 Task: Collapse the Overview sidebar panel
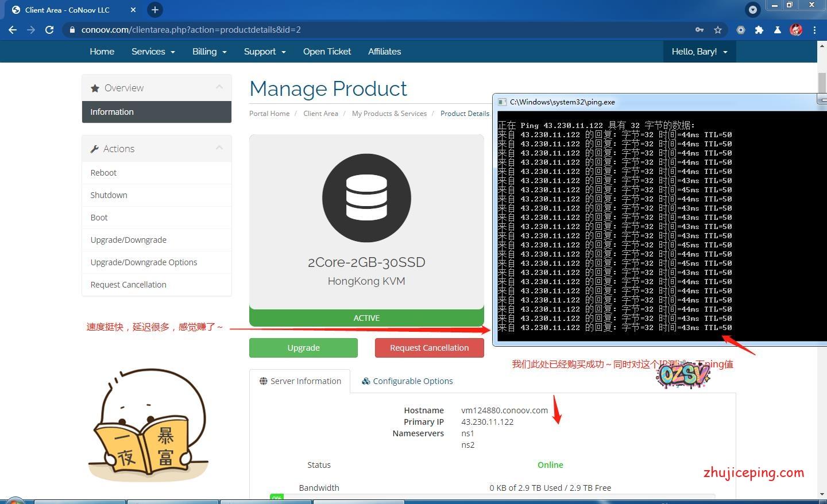tap(219, 87)
